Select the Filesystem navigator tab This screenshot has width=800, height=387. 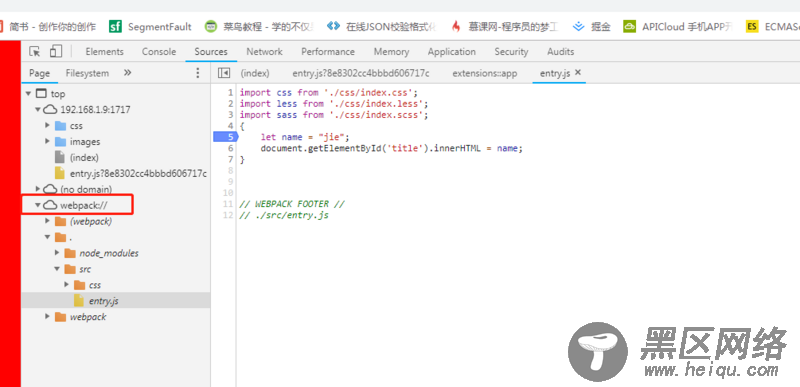(87, 73)
